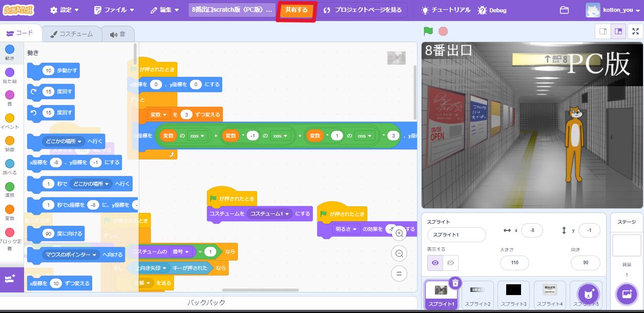Click the sprite name field スプライト1

click(456, 234)
